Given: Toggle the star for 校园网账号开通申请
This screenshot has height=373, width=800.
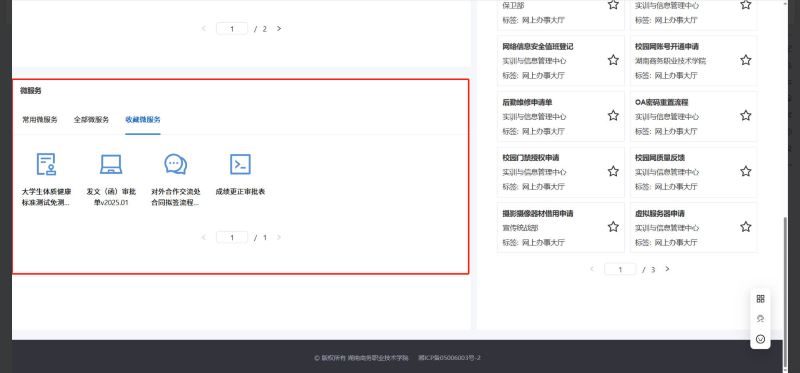Looking at the screenshot, I should [745, 60].
